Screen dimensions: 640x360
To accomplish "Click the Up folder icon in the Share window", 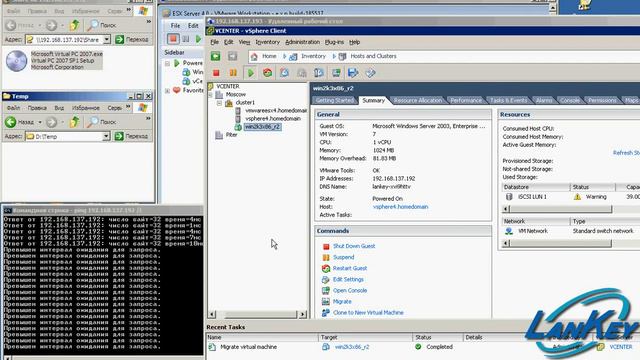I will [74, 25].
